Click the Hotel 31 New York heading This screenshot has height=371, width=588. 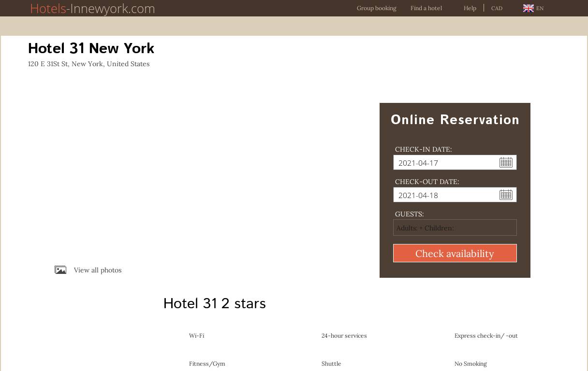click(91, 48)
